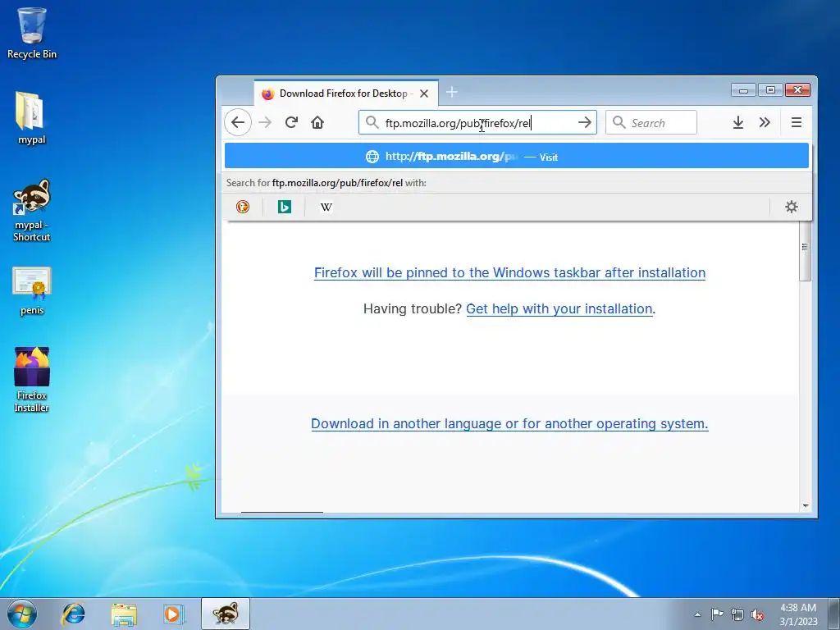Reload the current page
This screenshot has height=630, width=840.
pos(291,123)
